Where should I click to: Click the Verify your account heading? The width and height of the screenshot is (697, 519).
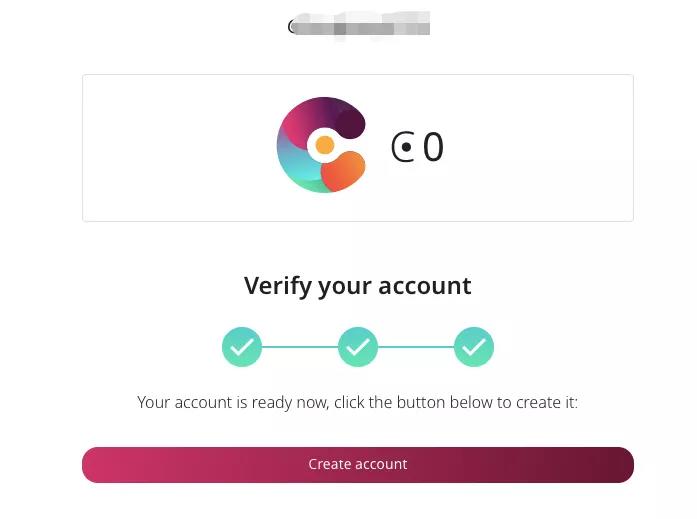pyautogui.click(x=357, y=286)
